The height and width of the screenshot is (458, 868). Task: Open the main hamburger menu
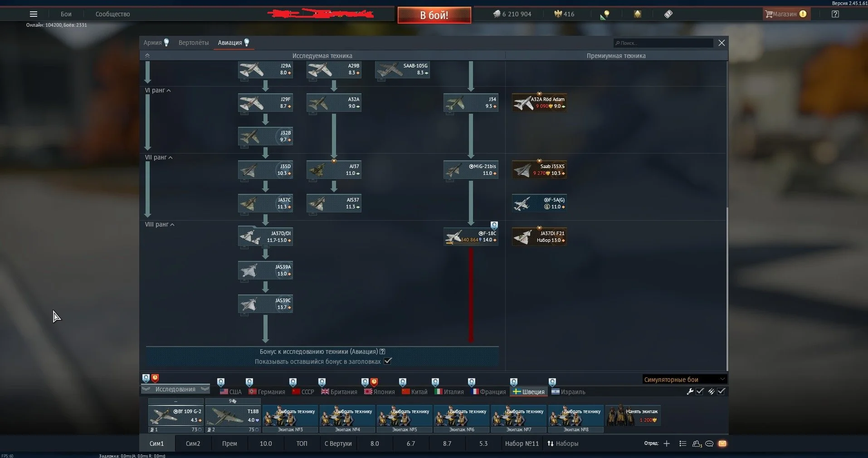tap(34, 14)
